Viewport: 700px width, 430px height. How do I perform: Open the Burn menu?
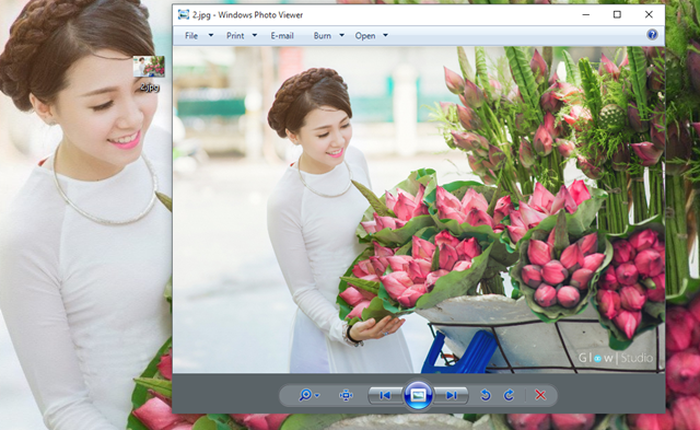point(322,36)
